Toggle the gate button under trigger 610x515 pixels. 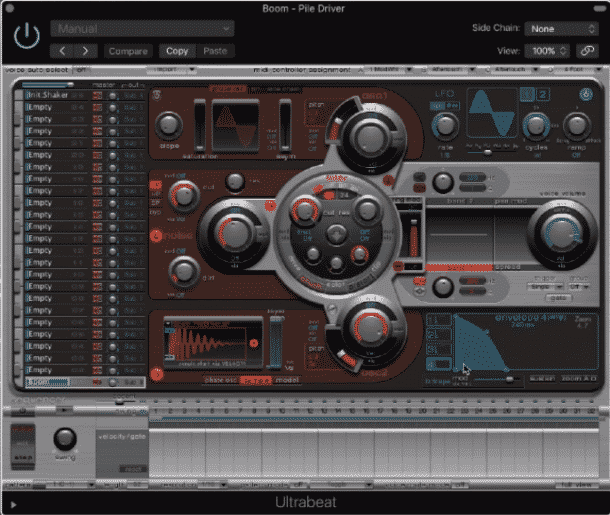[559, 298]
